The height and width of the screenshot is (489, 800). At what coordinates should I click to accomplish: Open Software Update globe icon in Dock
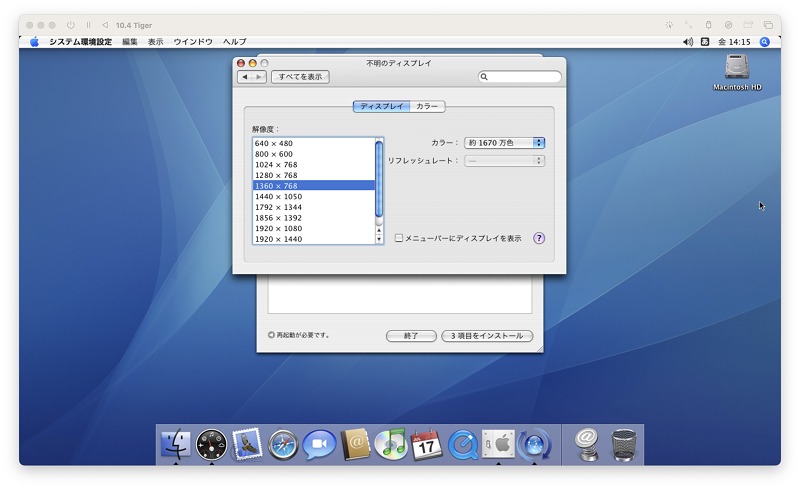pyautogui.click(x=534, y=445)
